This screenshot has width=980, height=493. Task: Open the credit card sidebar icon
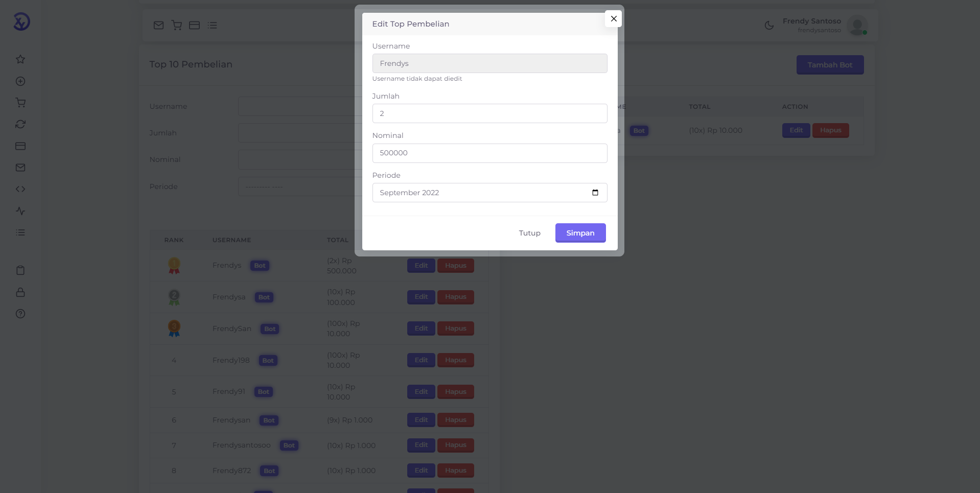pyautogui.click(x=20, y=146)
